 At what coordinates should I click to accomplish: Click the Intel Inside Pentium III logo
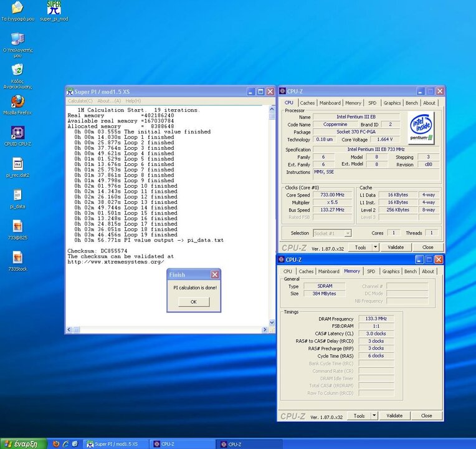pos(421,127)
